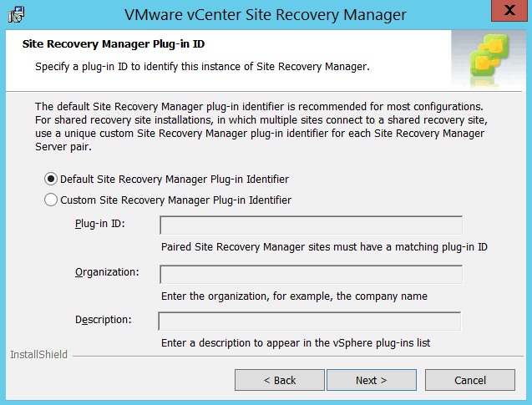This screenshot has height=405, width=532.
Task: Click the VMware vCenter title bar text
Action: [x=265, y=14]
